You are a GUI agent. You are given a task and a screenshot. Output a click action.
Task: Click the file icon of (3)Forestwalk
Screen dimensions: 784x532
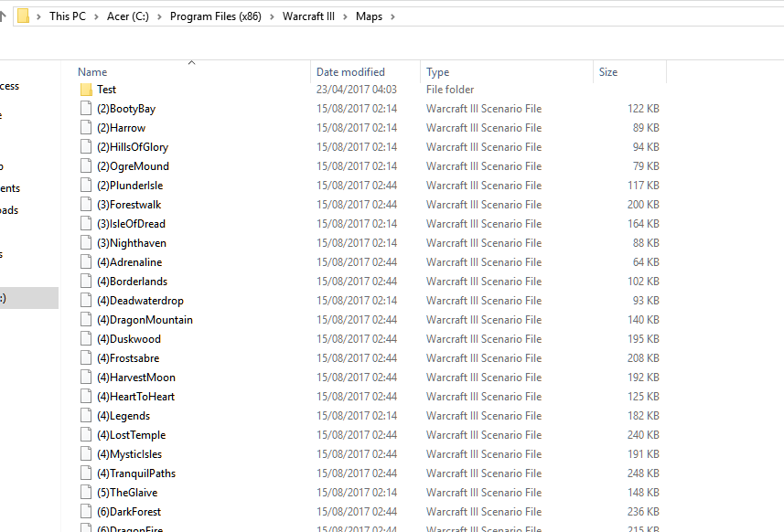(x=86, y=205)
